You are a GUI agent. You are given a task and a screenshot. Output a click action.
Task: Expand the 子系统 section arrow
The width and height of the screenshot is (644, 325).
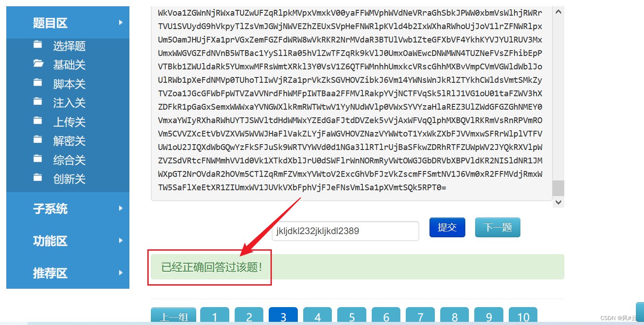click(120, 208)
